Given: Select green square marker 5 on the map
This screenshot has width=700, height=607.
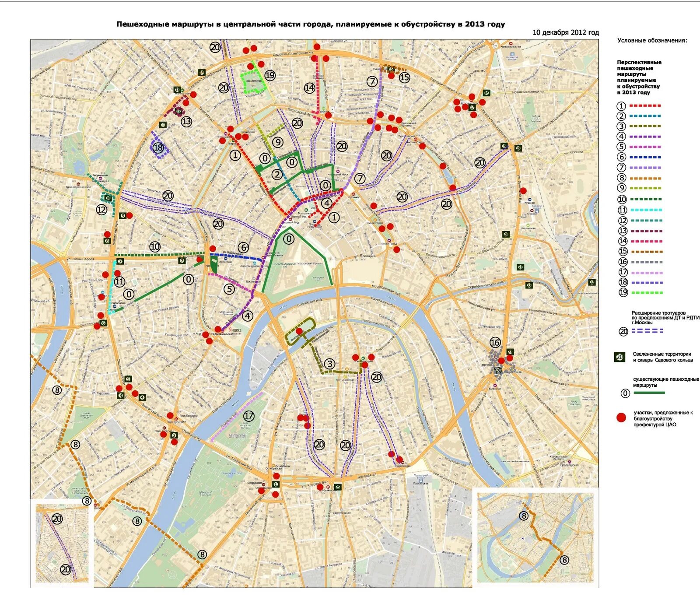Looking at the screenshot, I should coord(128,379).
